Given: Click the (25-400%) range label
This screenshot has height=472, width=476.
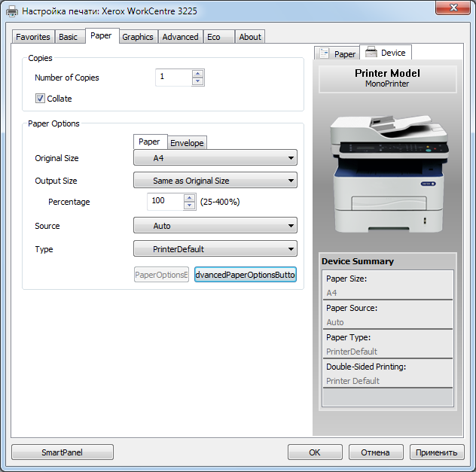Looking at the screenshot, I should click(220, 202).
